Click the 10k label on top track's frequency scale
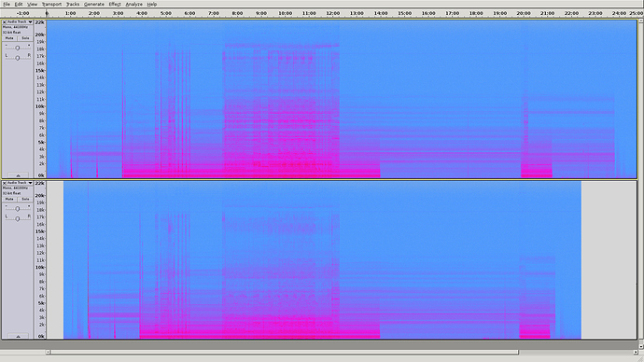Viewport: 644px width, 362px height. click(40, 106)
